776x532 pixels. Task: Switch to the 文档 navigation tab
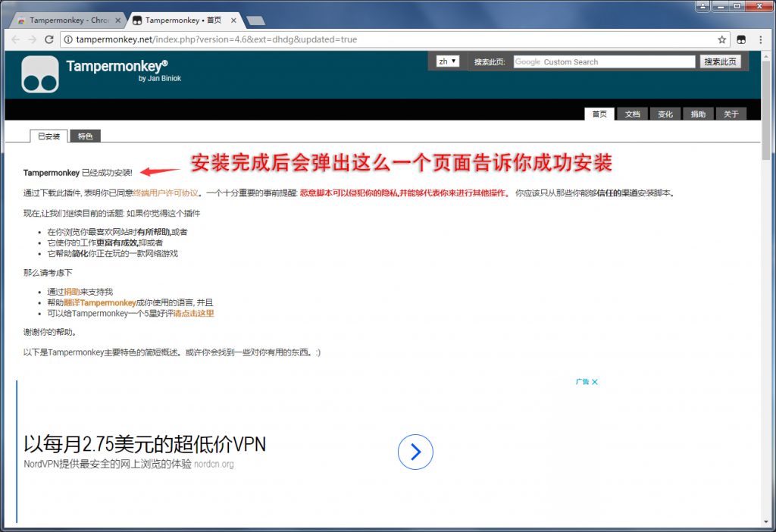tap(632, 113)
